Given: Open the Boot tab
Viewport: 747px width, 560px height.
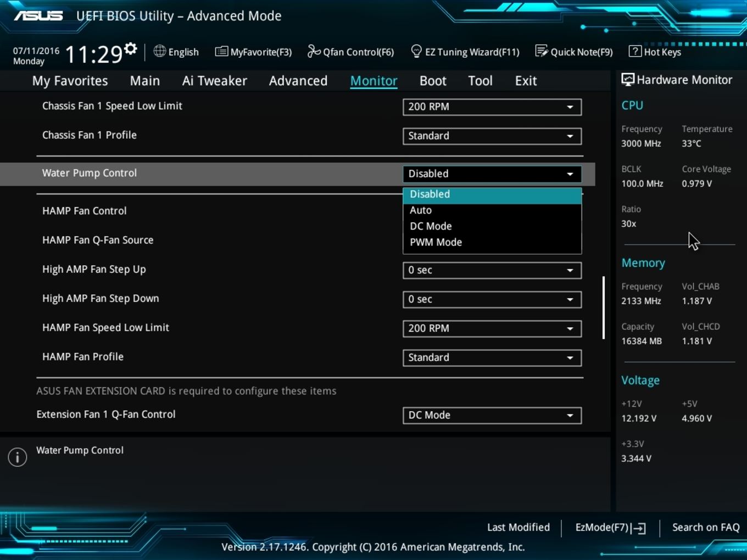Looking at the screenshot, I should click(x=433, y=81).
